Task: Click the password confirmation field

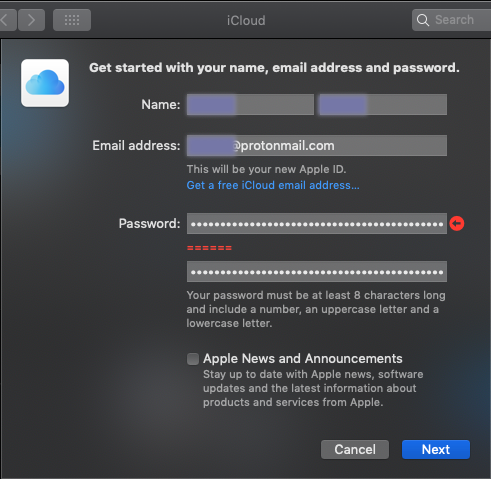Action: point(317,272)
